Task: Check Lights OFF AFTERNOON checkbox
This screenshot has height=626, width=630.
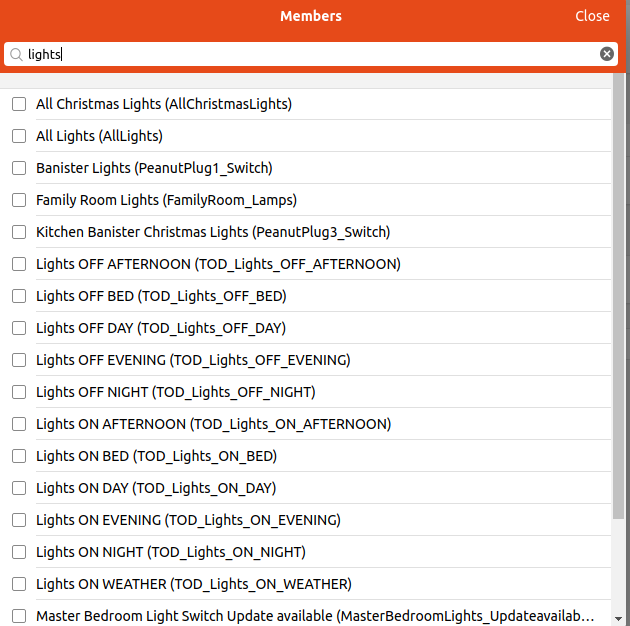Action: coord(19,264)
